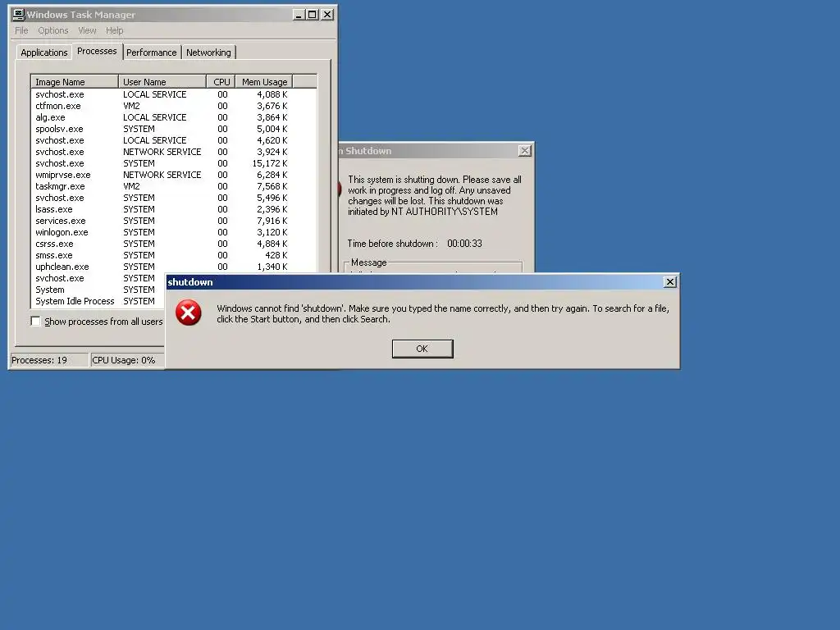Screen dimensions: 840x630
Task: Select the System Idle Process row
Action: click(98, 301)
